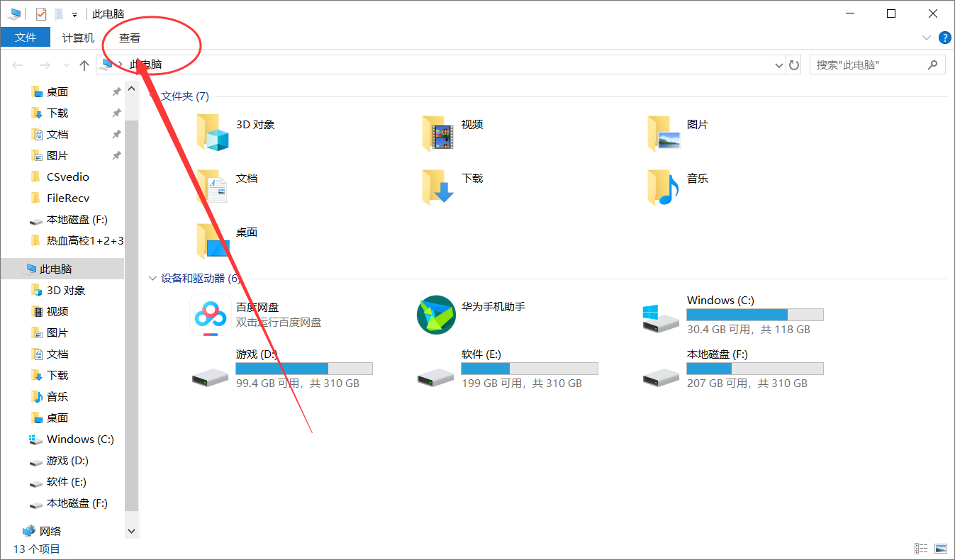Click the address bar showing 此电脑
Screen dimensions: 955x560
(x=440, y=65)
